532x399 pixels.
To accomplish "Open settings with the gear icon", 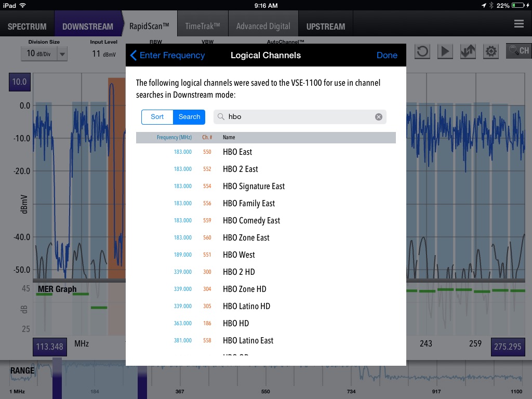I will pos(491,51).
